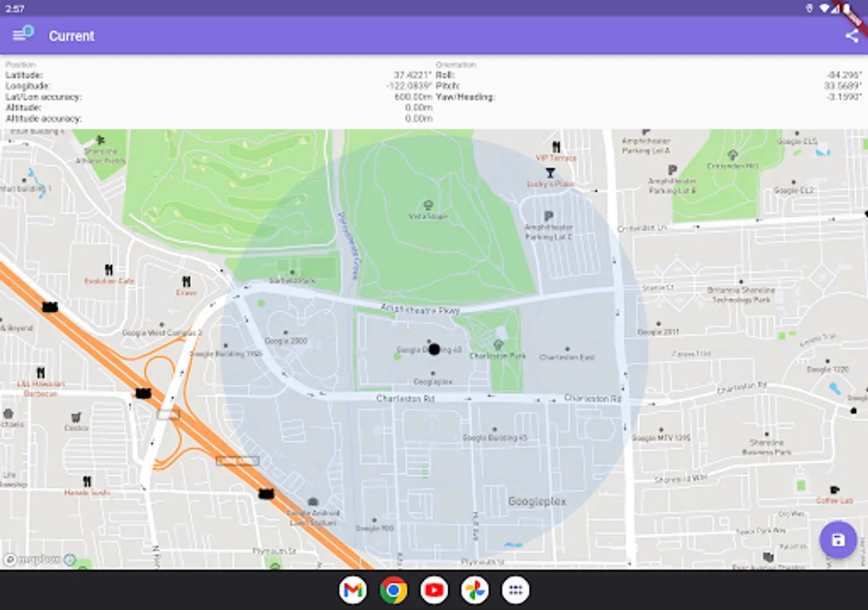This screenshot has height=610, width=868.
Task: Select the Vista Slope park icon
Action: [428, 205]
